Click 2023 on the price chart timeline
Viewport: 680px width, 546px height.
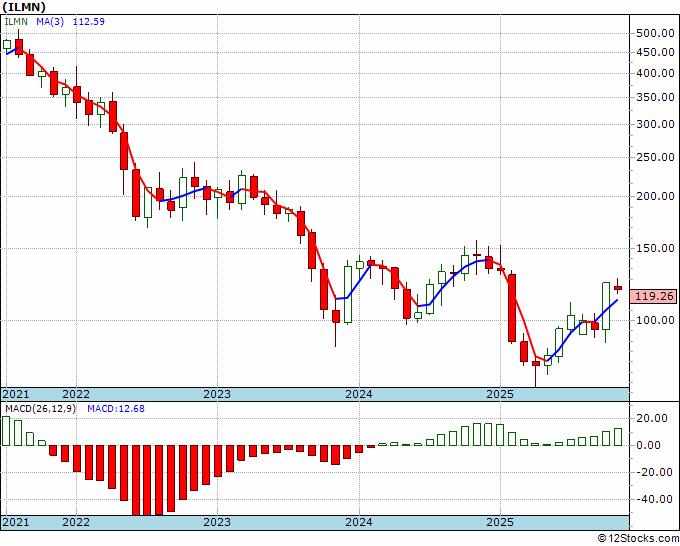point(217,394)
